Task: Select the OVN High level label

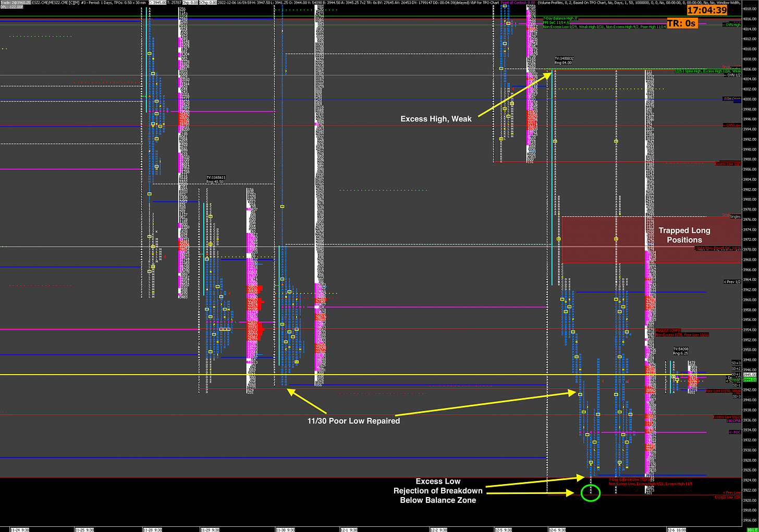Action: pos(732,24)
